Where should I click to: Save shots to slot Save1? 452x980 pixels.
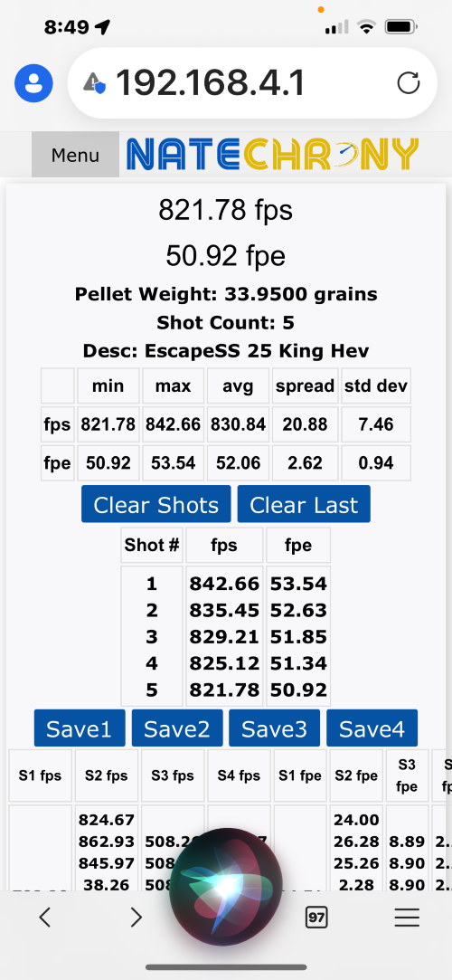click(x=80, y=728)
